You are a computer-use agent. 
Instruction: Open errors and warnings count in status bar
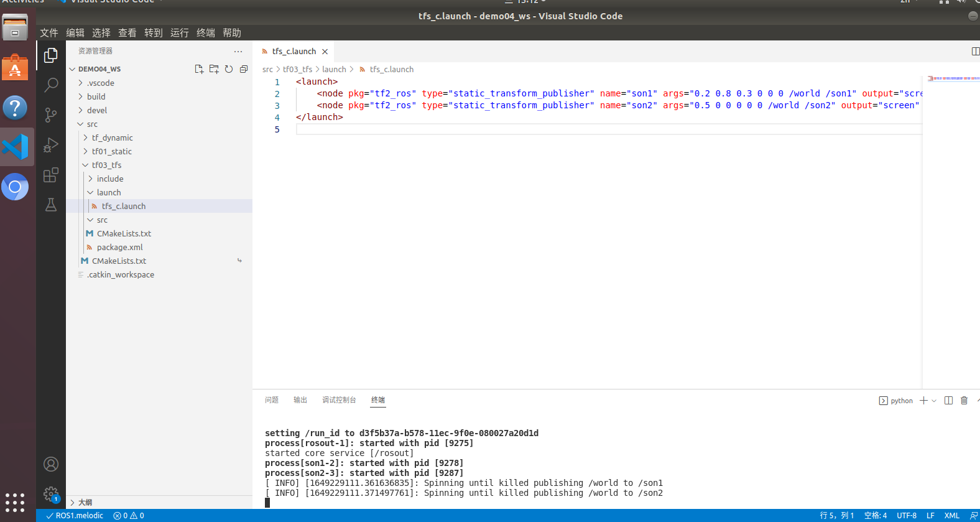pos(129,516)
